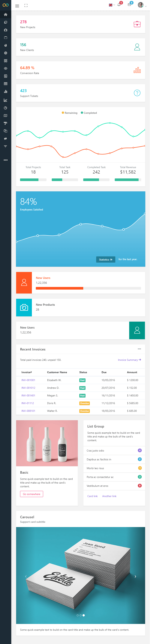Image resolution: width=150 pixels, height=644 pixels.
Task: Toggle the Remaining series in chart legend
Action: point(70,113)
